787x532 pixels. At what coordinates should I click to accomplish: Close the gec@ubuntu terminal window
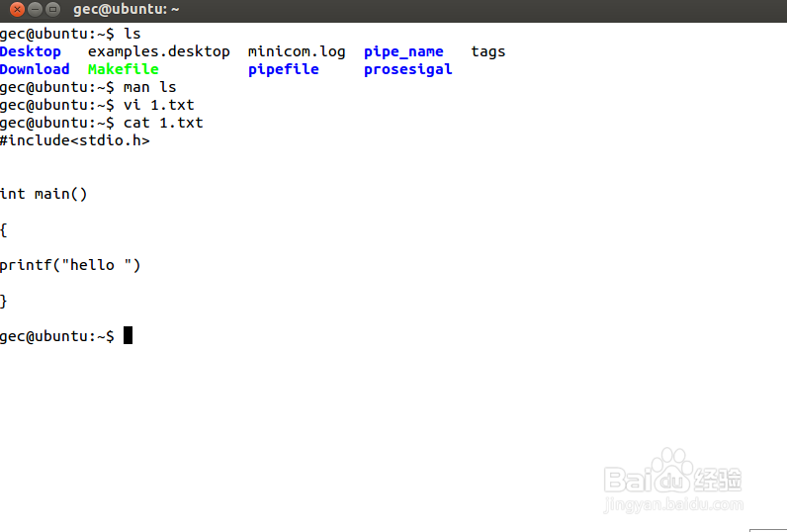[x=17, y=10]
